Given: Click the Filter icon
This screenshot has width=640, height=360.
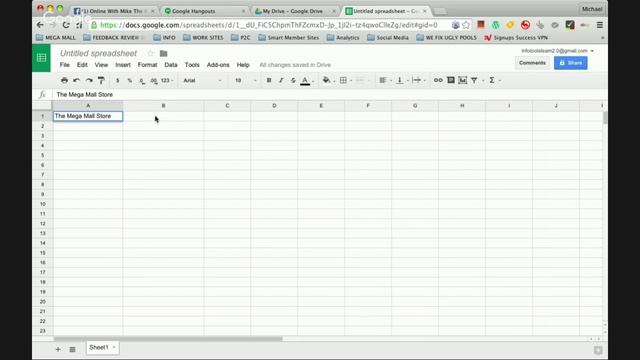Looking at the screenshot, I should click(x=474, y=80).
